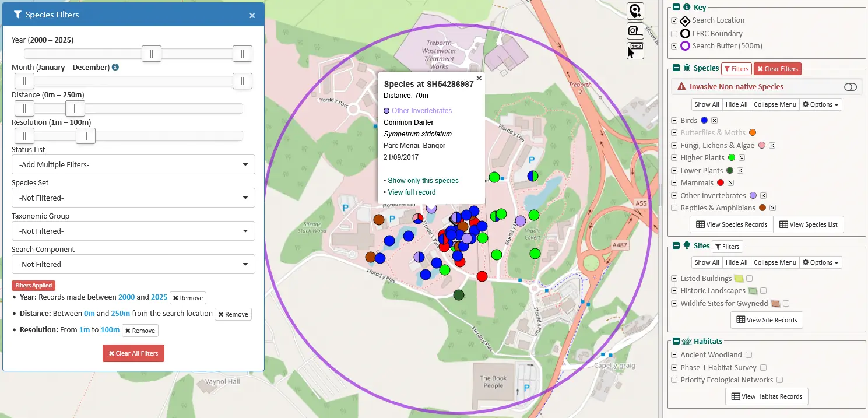
Task: Close the species popup on the map
Action: (x=479, y=78)
